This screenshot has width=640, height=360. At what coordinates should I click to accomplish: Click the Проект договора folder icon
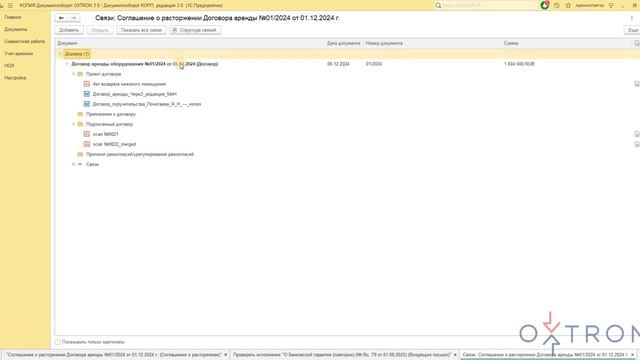click(80, 74)
